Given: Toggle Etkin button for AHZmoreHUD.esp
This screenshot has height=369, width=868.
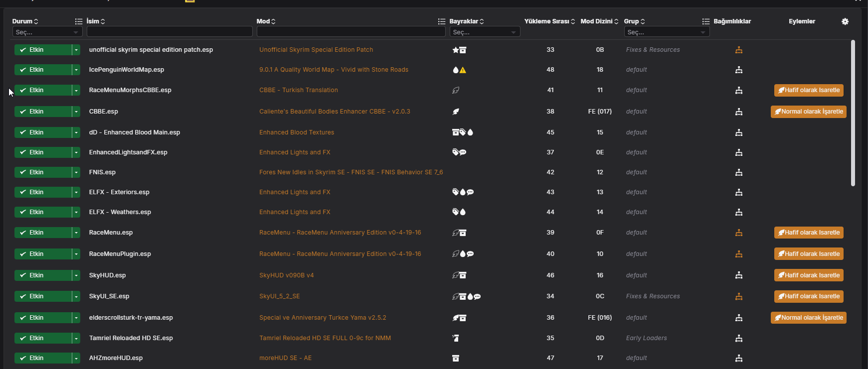Looking at the screenshot, I should coord(43,358).
